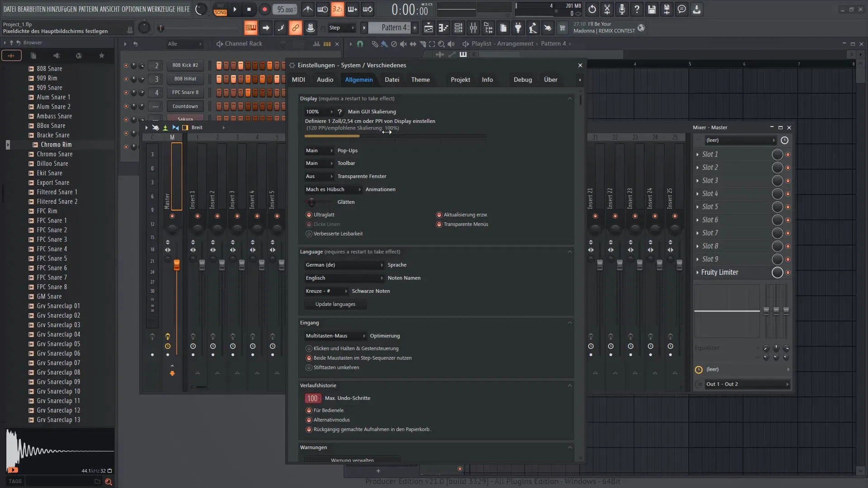868x488 pixels.
Task: Click the metronome icon
Action: [x=308, y=9]
